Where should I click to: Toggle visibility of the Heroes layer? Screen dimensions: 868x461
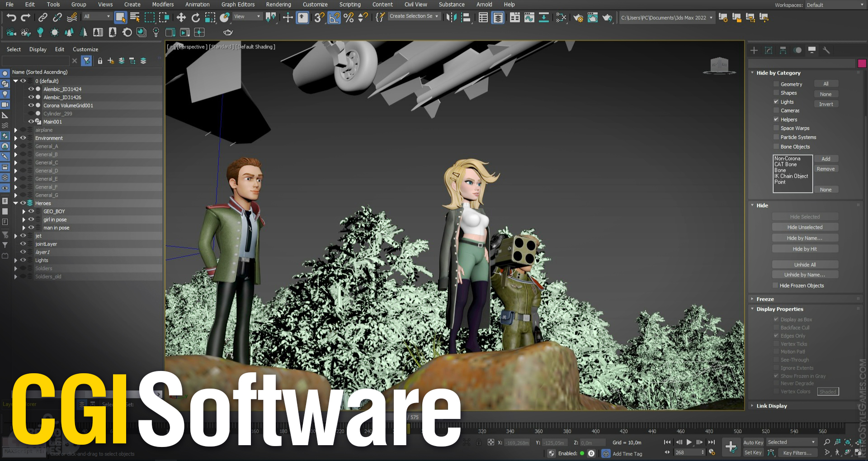[x=22, y=203]
